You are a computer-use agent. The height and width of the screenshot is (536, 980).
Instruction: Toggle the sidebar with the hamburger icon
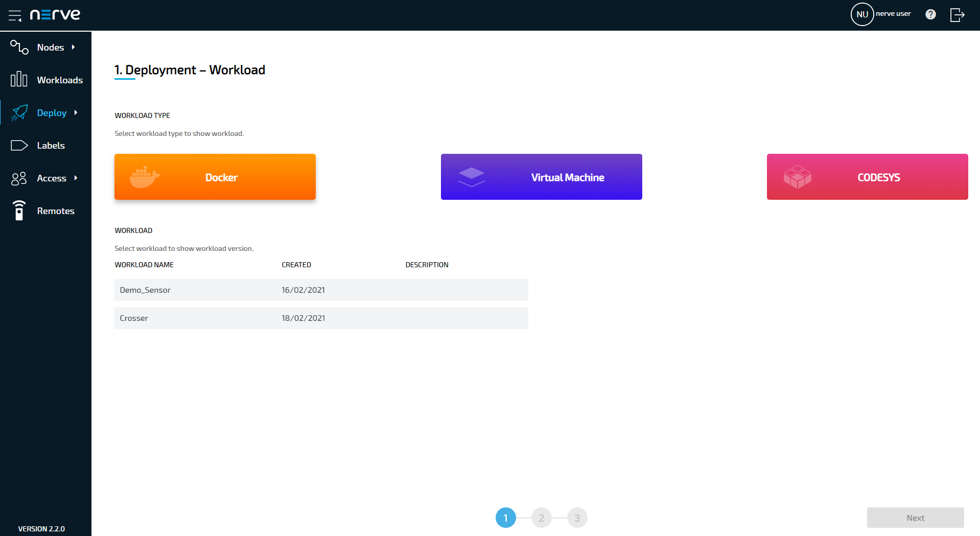(x=15, y=15)
